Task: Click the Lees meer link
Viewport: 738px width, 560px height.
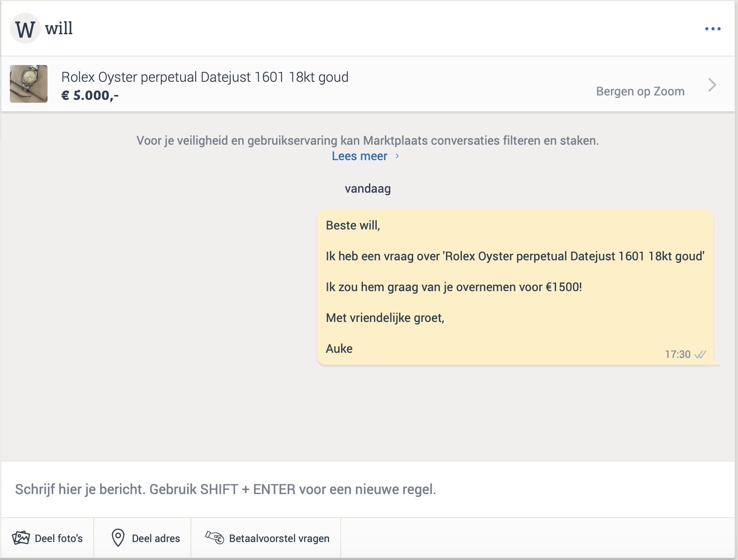Action: (x=360, y=156)
